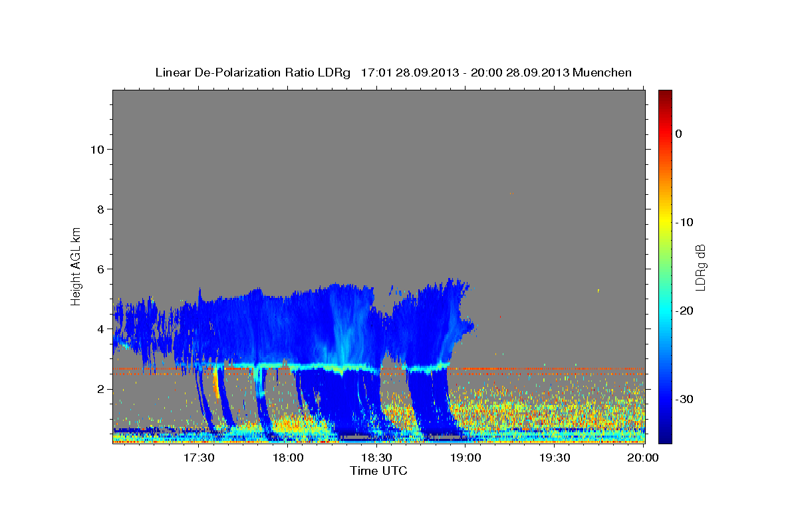The width and height of the screenshot is (798, 532).
Task: Click the orange-yellow streak near 17:35
Action: pos(216,385)
